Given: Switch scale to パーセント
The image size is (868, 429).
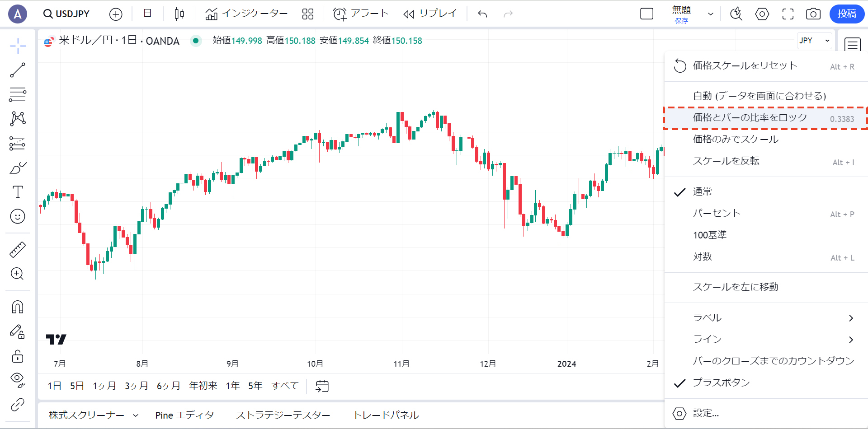Looking at the screenshot, I should (x=766, y=214).
